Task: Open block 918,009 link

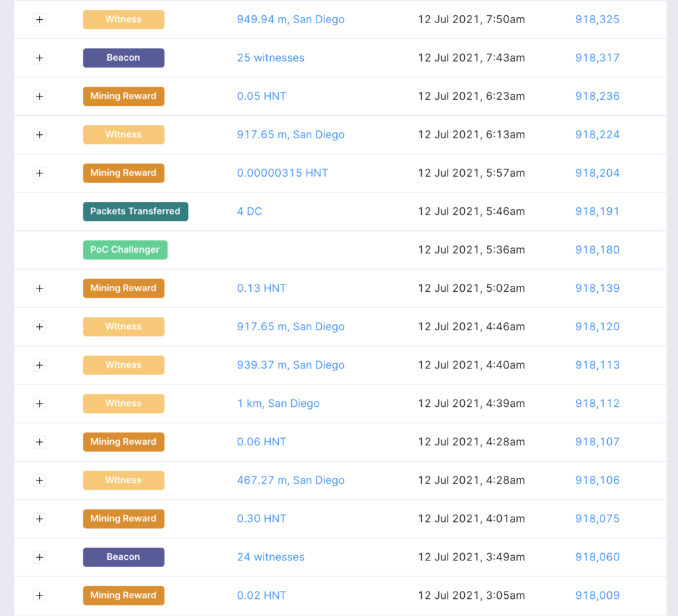Action: tap(597, 595)
